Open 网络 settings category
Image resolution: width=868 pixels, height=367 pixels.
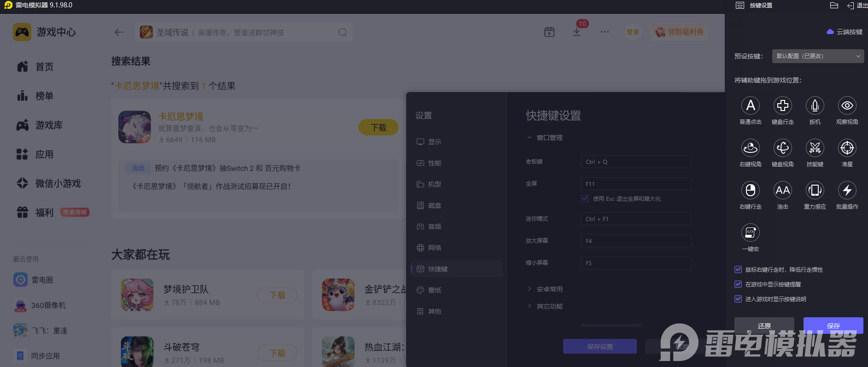click(x=456, y=248)
